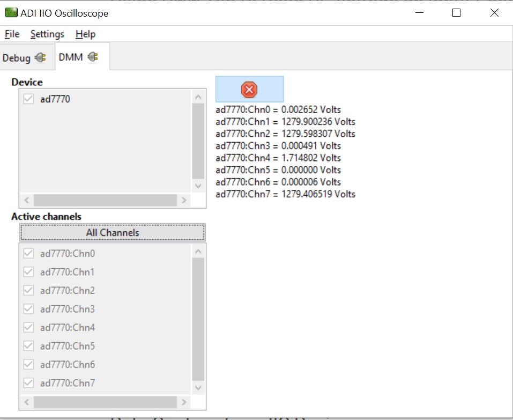This screenshot has height=420, width=513.
Task: Toggle the ad7770:Chn6 channel checkbox
Action: click(x=28, y=364)
